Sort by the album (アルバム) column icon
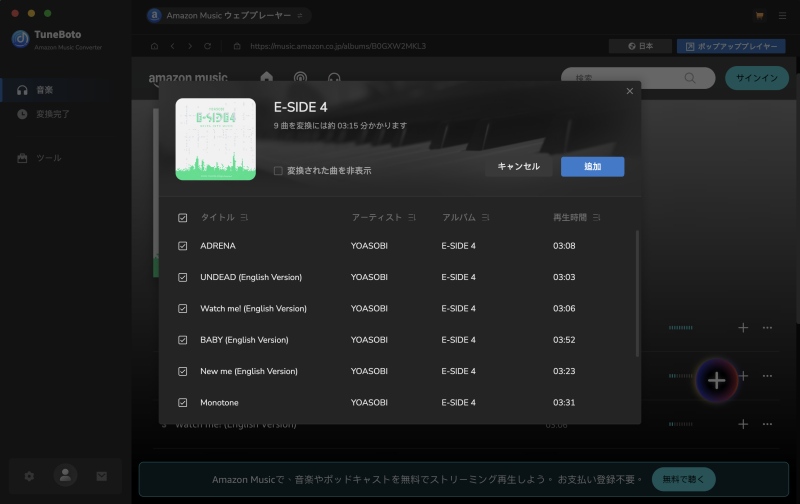The height and width of the screenshot is (504, 800). (x=485, y=217)
